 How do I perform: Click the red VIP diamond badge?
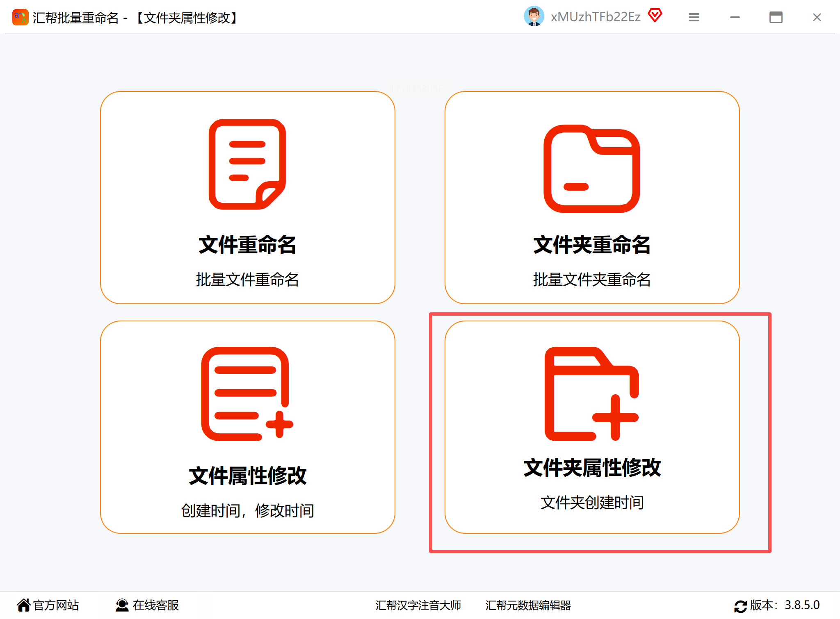[x=655, y=16]
